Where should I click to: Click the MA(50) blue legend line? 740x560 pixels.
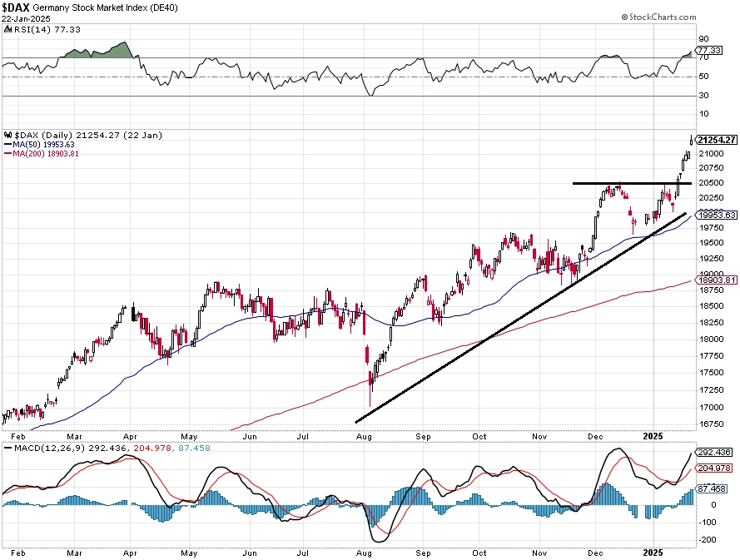tap(8, 144)
